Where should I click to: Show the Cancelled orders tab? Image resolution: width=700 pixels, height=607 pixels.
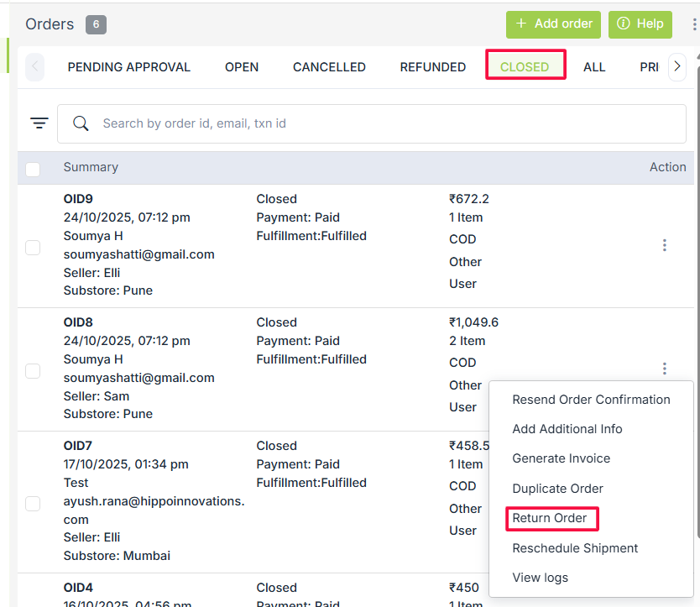[x=329, y=67]
